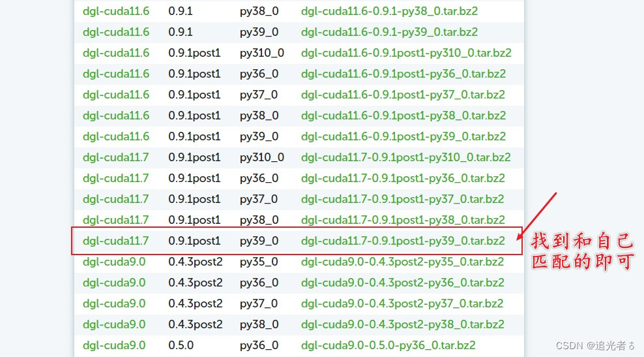
Task: Open dgl-cuda11.7-0.9.1post1-py36_0.tar.bz2
Action: (x=403, y=179)
